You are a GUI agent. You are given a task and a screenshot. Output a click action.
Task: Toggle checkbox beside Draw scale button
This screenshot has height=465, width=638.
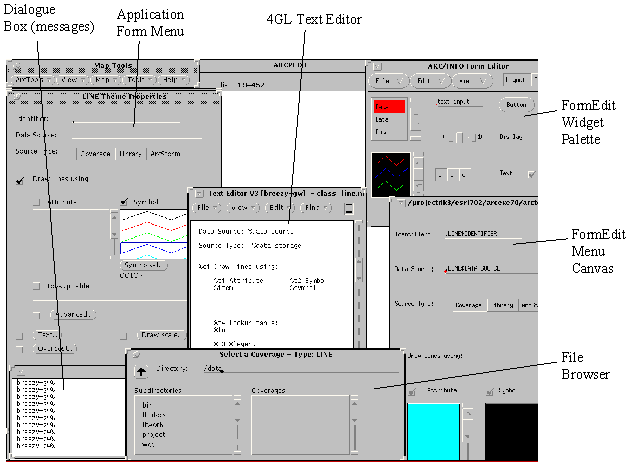click(124, 336)
